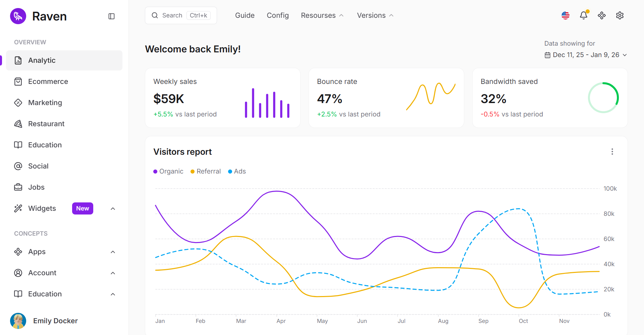
Task: Click the Restaurant pizza slice icon
Action: click(18, 124)
